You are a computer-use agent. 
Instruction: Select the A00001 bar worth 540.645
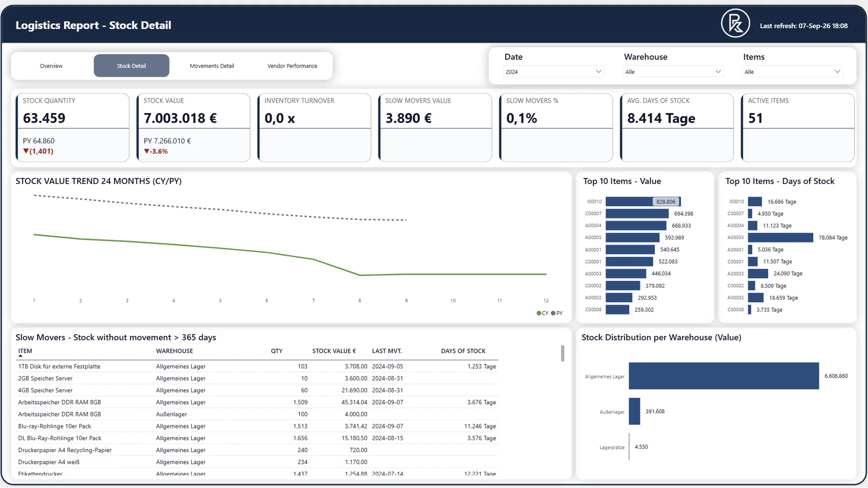[x=630, y=249]
